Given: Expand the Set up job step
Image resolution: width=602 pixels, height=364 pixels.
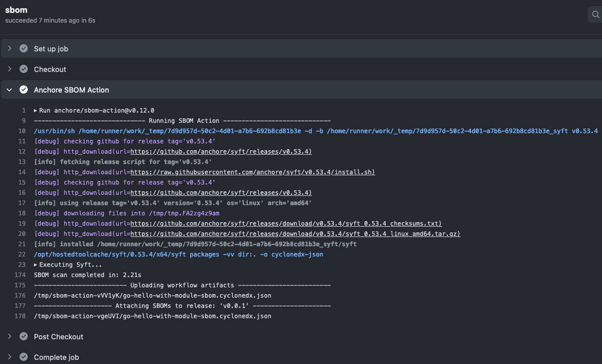Looking at the screenshot, I should 9,48.
